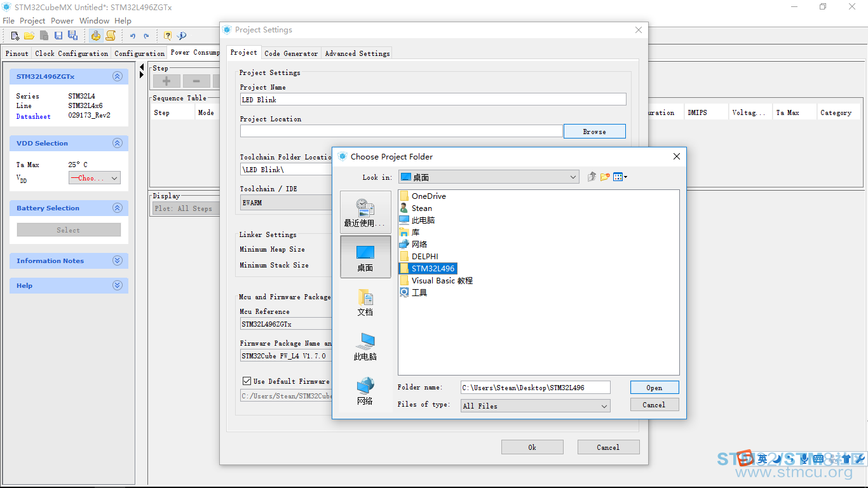Image resolution: width=868 pixels, height=488 pixels.
Task: Open the Files of type dropdown
Action: (x=536, y=405)
